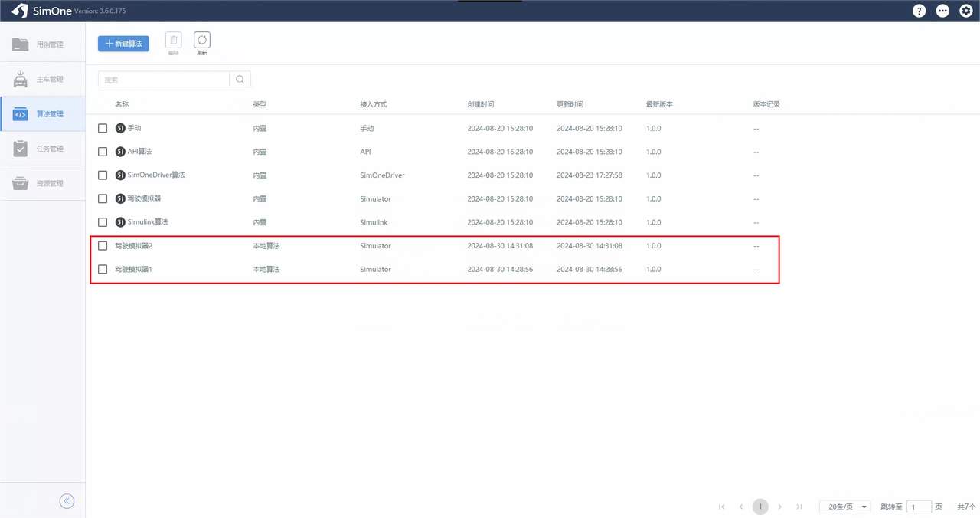The image size is (980, 518).
Task: Open 资源管理 in the sidebar
Action: coord(43,183)
